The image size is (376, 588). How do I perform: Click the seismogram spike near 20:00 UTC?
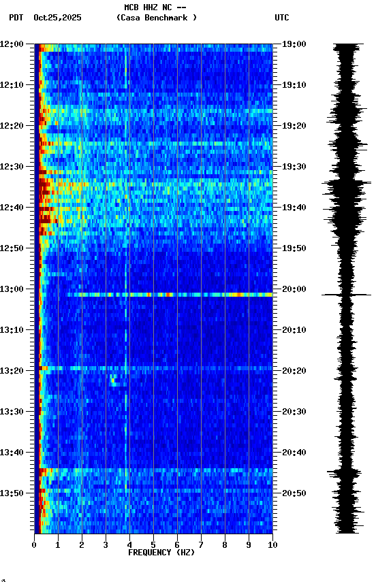[346, 295]
